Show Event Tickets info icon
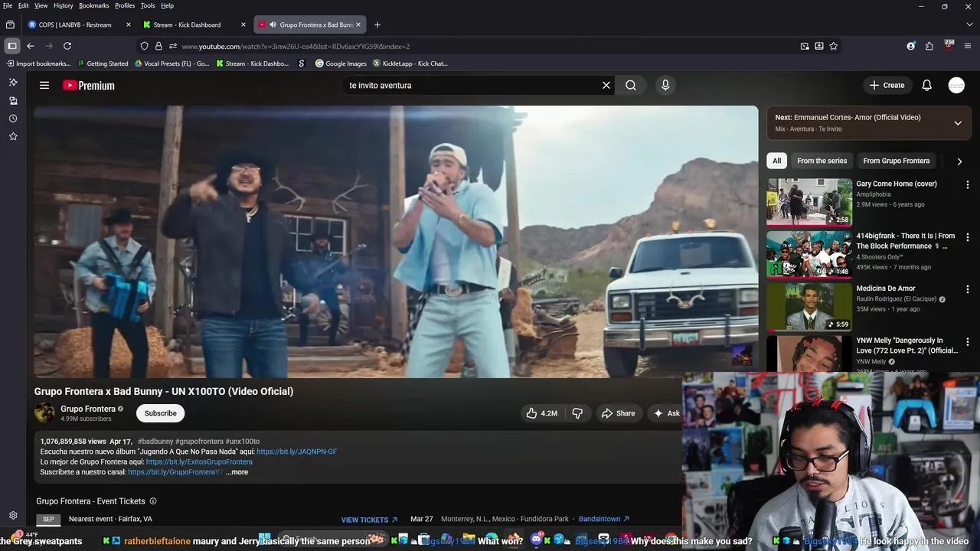Viewport: 980px width, 551px height. click(153, 501)
